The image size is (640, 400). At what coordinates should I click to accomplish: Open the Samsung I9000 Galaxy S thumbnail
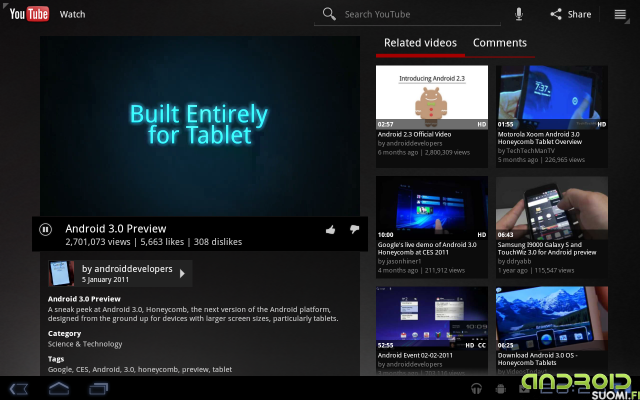tap(551, 208)
